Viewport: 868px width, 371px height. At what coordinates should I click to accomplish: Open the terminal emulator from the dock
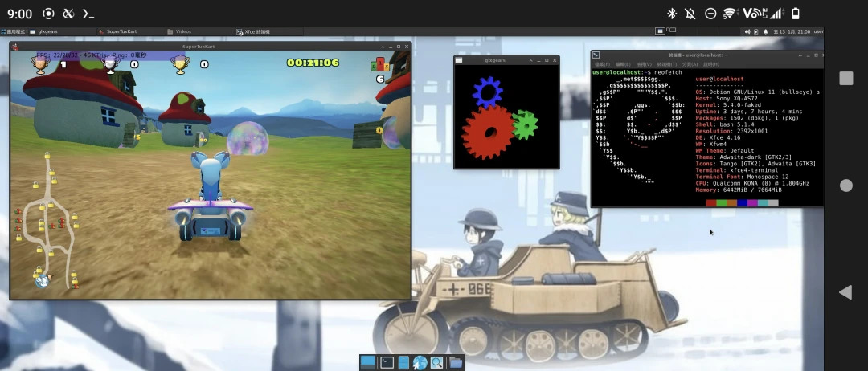pos(387,363)
